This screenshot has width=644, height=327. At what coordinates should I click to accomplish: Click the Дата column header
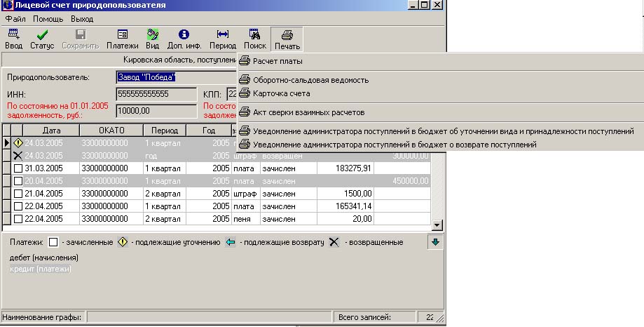click(x=50, y=130)
